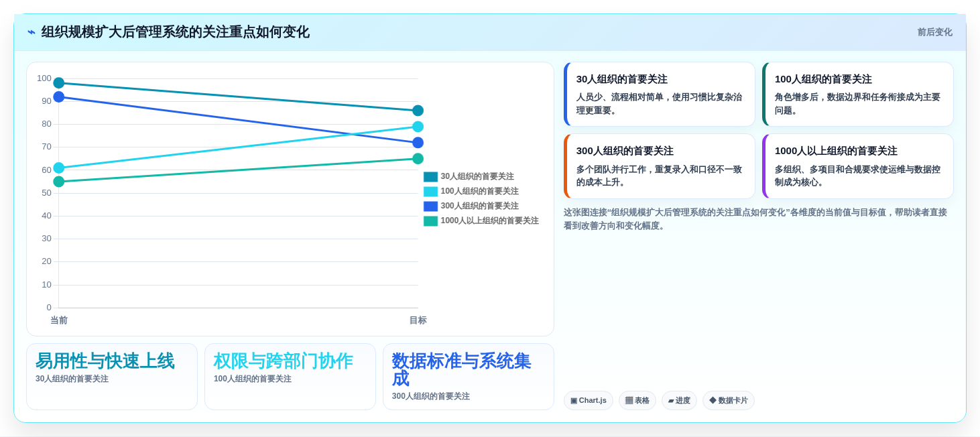
Task: Open the 100人组织的首要关注 info card
Action: coord(858,95)
